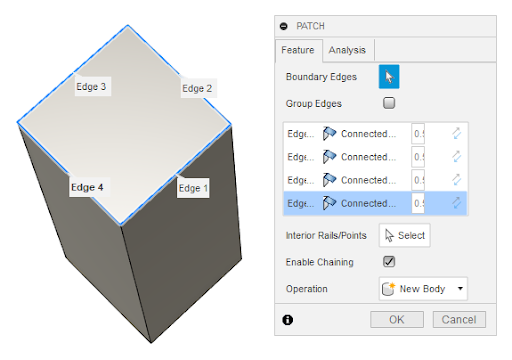
Task: Uncheck the Enable Chaining checkbox
Action: [x=389, y=262]
